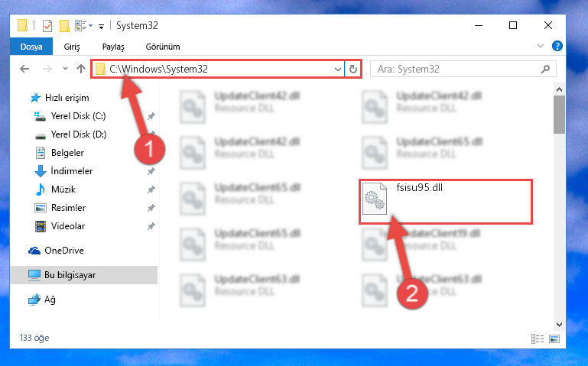Image resolution: width=588 pixels, height=366 pixels.
Task: Refresh the System32 folder view
Action: tap(352, 69)
